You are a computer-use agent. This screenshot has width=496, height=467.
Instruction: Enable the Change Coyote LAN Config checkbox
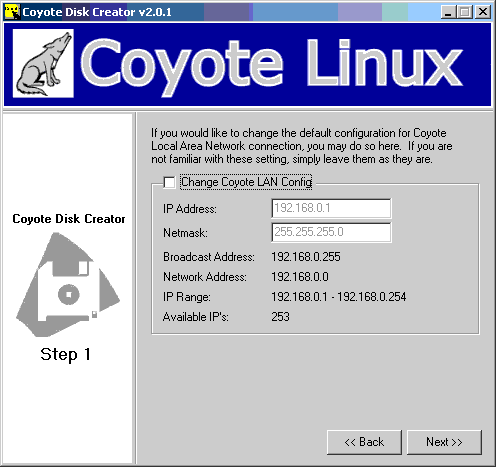169,182
